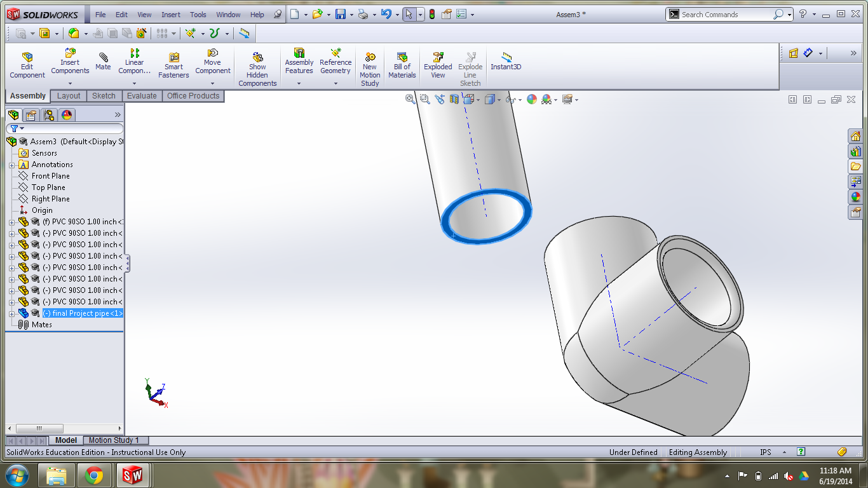
Task: Click the Search Commands input field
Action: (x=724, y=14)
